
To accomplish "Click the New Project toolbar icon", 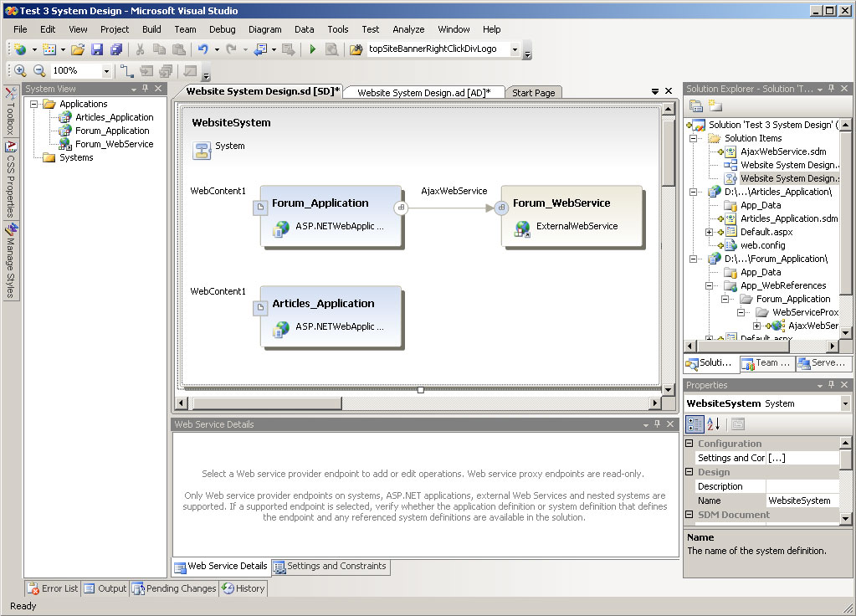I will [21, 49].
